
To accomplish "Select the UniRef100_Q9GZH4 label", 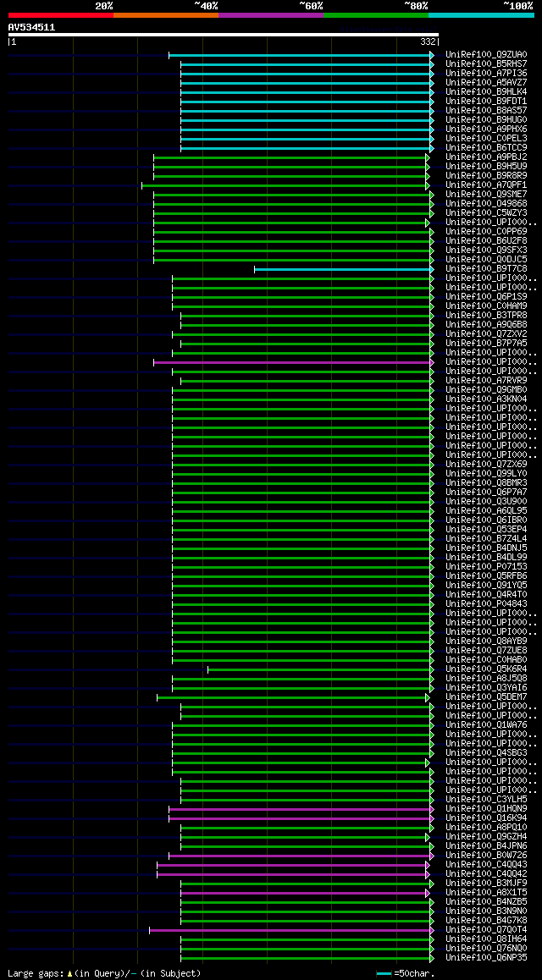I will coord(486,838).
